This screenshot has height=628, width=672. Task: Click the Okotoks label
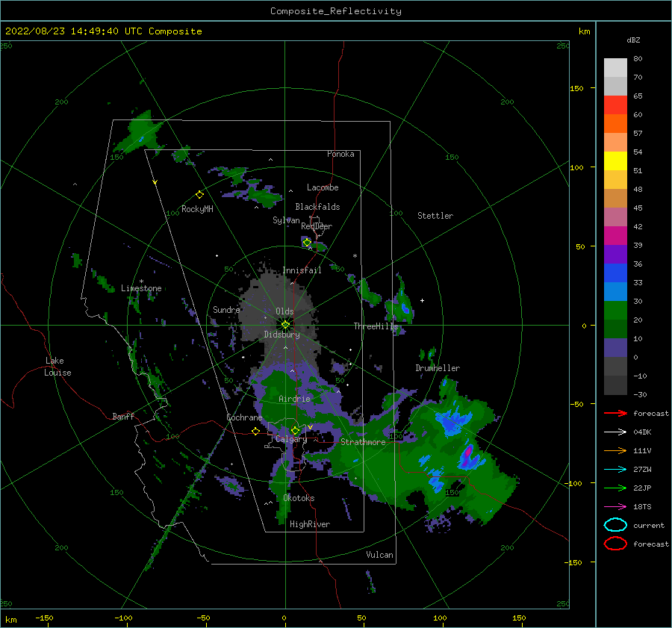(299, 498)
